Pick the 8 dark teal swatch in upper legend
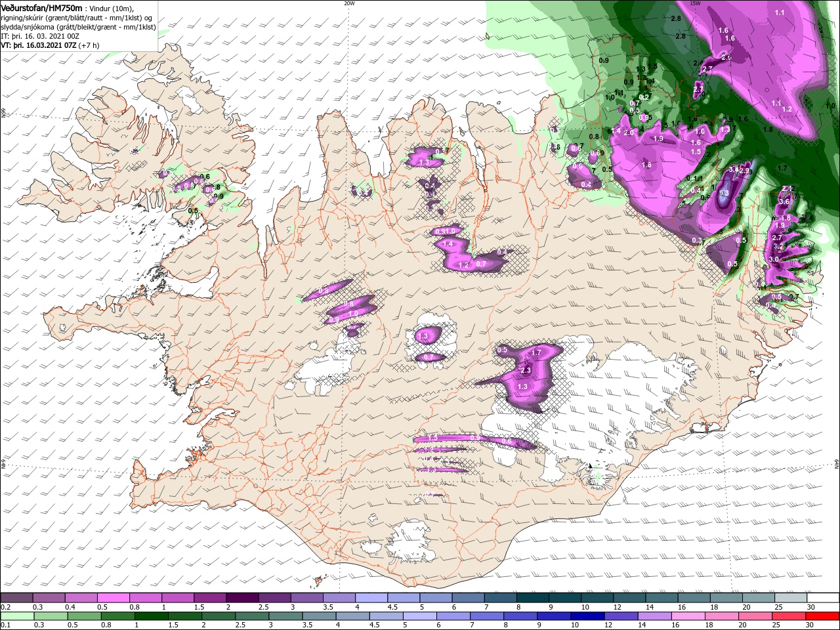 coord(533,598)
